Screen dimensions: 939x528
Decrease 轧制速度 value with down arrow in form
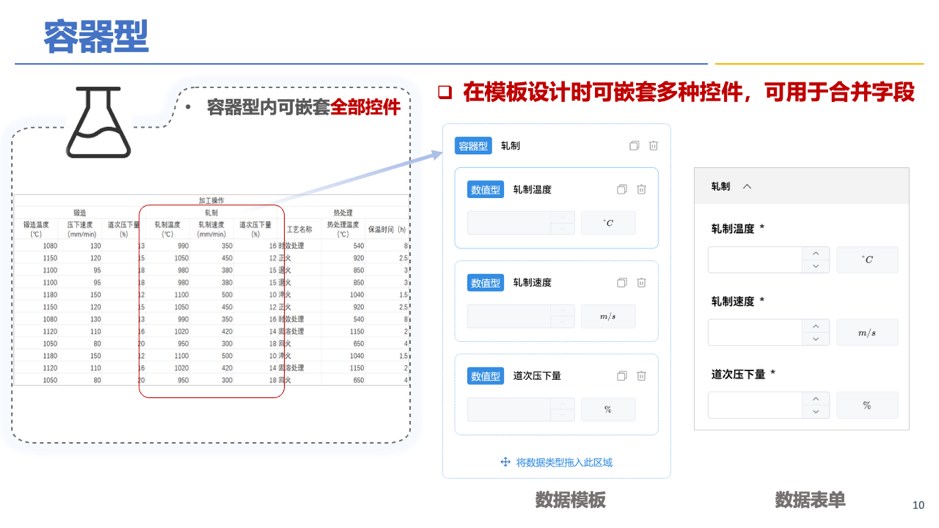[816, 339]
